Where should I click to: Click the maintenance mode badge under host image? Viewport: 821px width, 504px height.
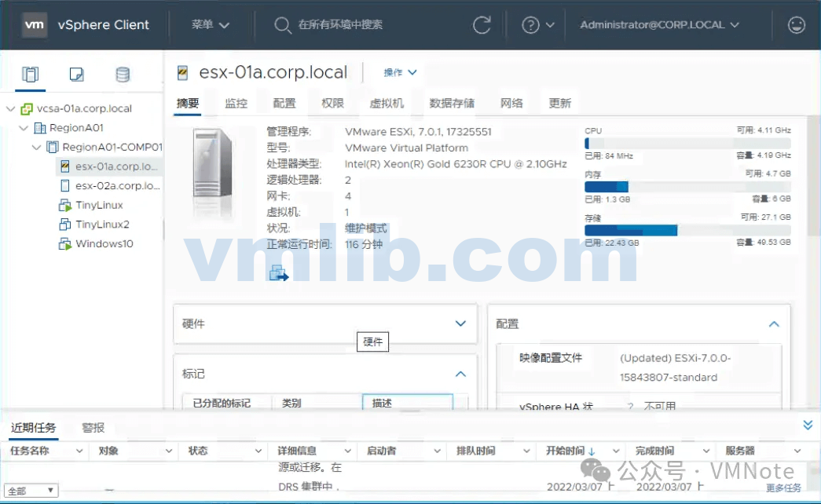pyautogui.click(x=278, y=274)
